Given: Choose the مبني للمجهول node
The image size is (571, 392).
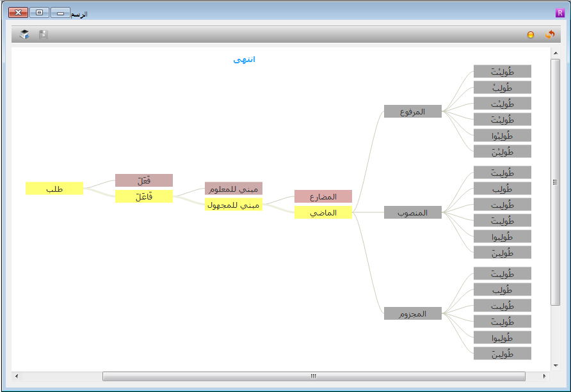Looking at the screenshot, I should point(234,205).
